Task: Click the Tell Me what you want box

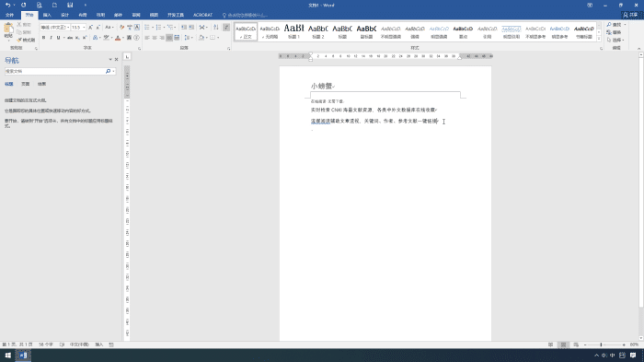Action: [x=246, y=16]
